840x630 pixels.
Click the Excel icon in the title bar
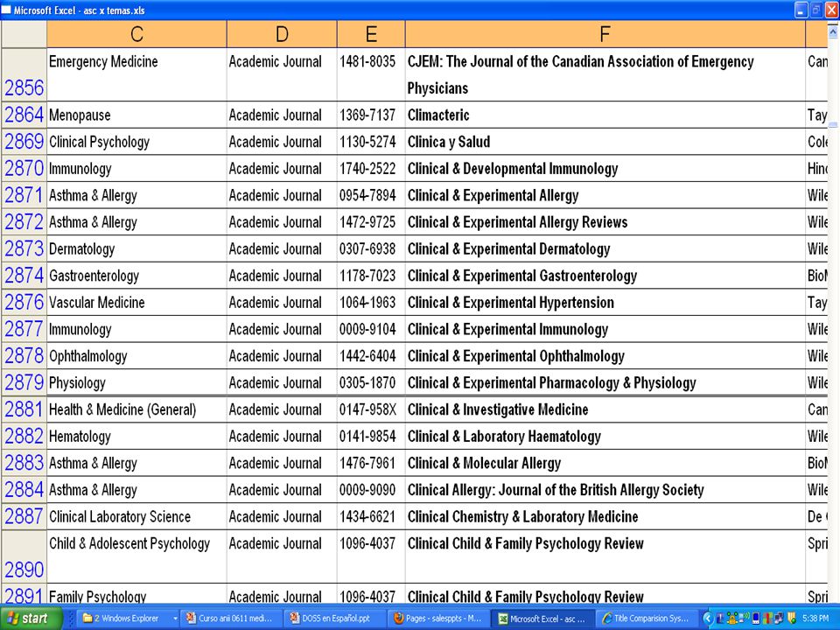pos(6,10)
